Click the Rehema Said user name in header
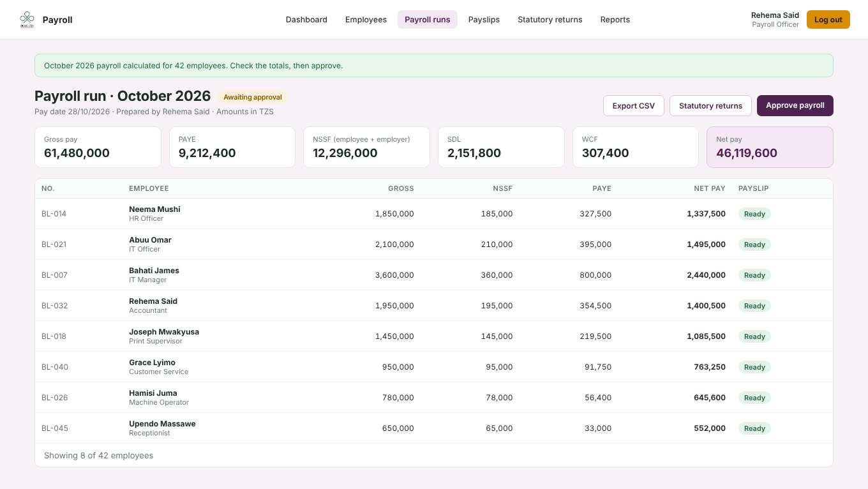The image size is (868, 489). coord(775,15)
